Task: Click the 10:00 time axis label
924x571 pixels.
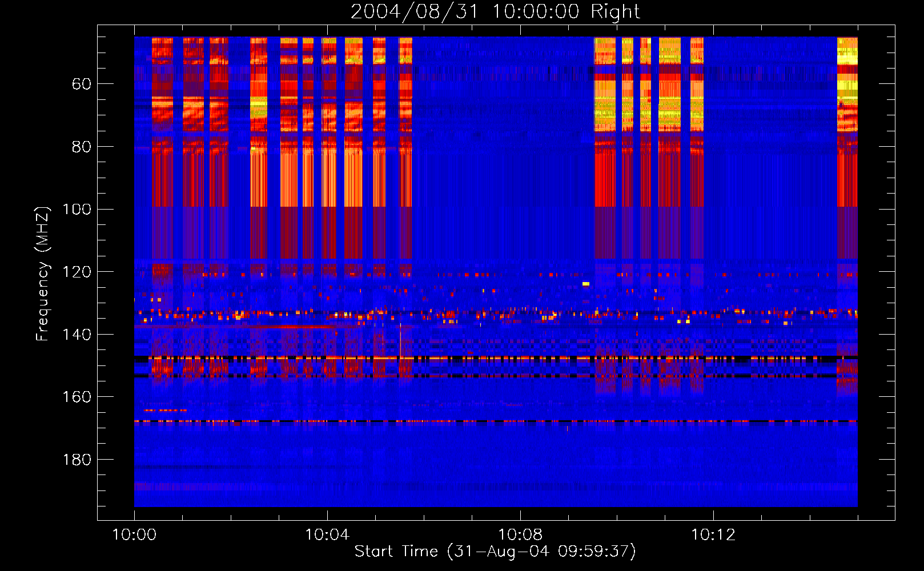Action: click(134, 535)
